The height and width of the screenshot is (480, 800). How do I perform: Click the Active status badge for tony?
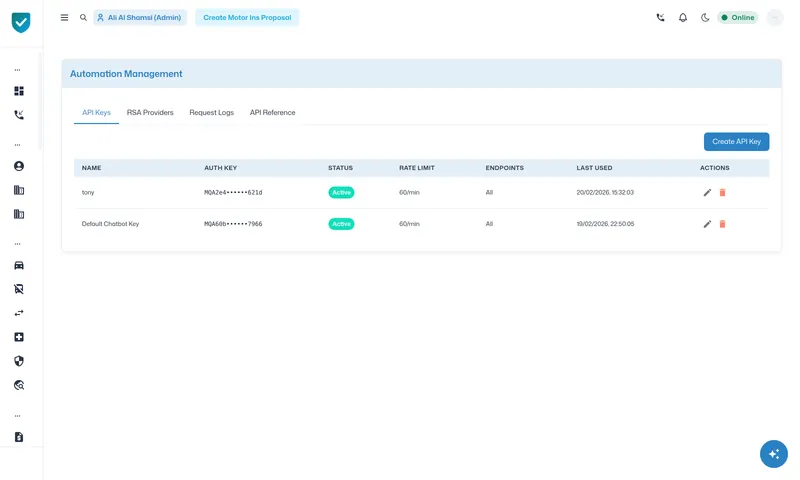(x=341, y=192)
